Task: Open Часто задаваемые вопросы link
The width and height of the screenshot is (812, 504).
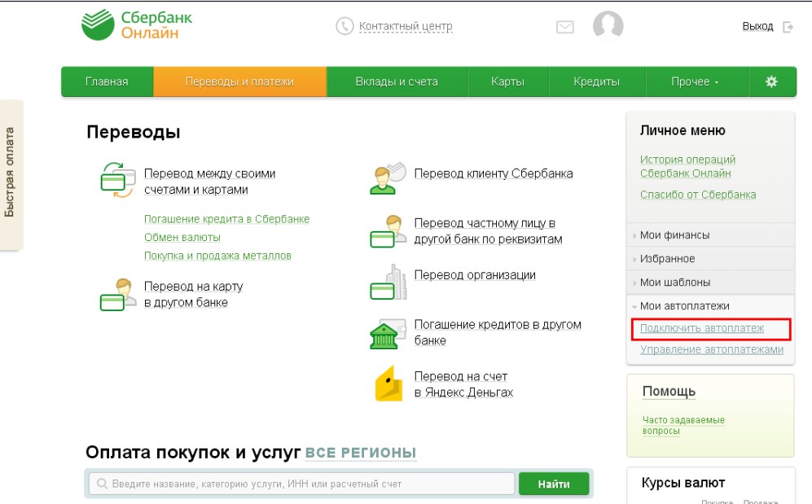Action: pos(683,425)
